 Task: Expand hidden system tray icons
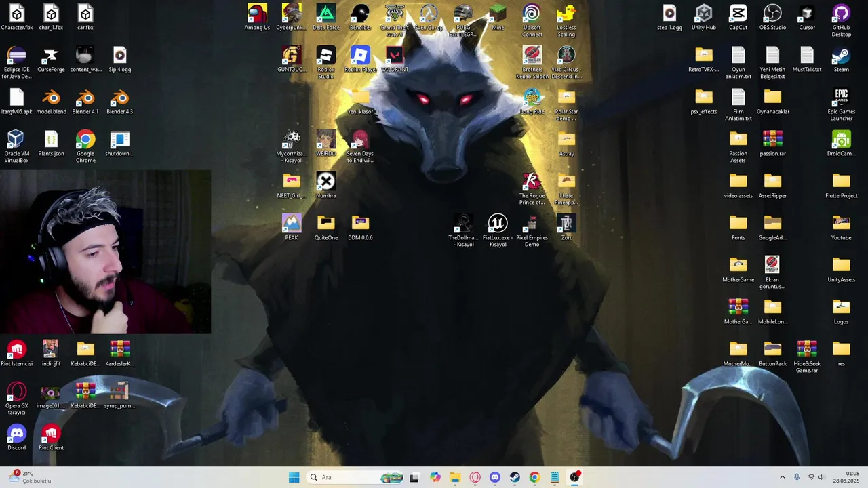pyautogui.click(x=782, y=477)
